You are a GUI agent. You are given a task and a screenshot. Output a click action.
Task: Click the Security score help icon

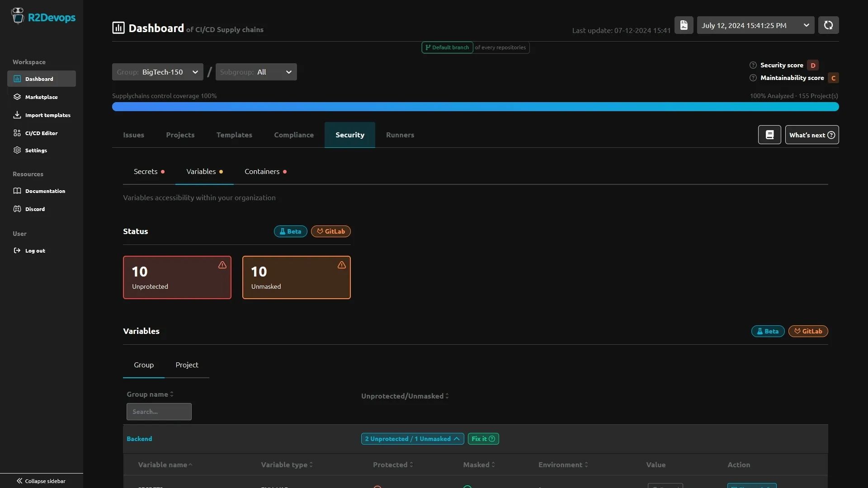pos(753,65)
